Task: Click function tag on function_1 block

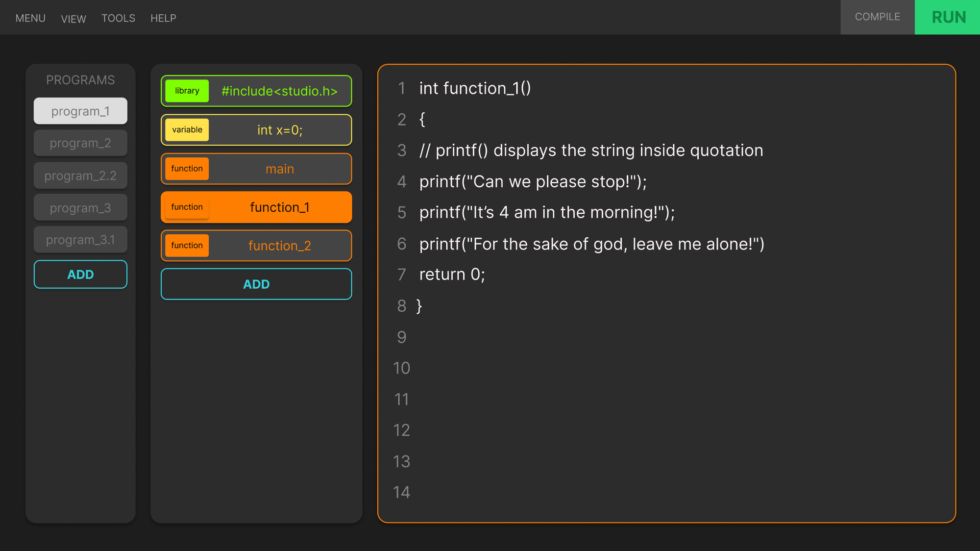Action: 187,207
